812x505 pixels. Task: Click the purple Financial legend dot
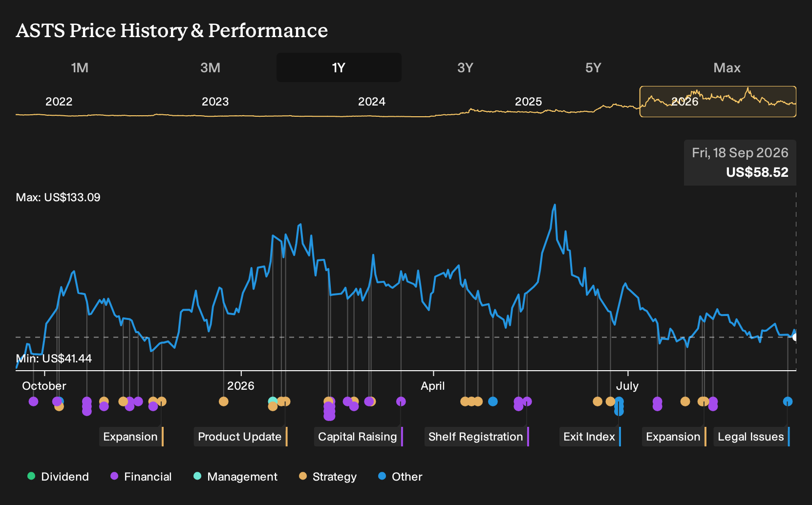pyautogui.click(x=114, y=476)
